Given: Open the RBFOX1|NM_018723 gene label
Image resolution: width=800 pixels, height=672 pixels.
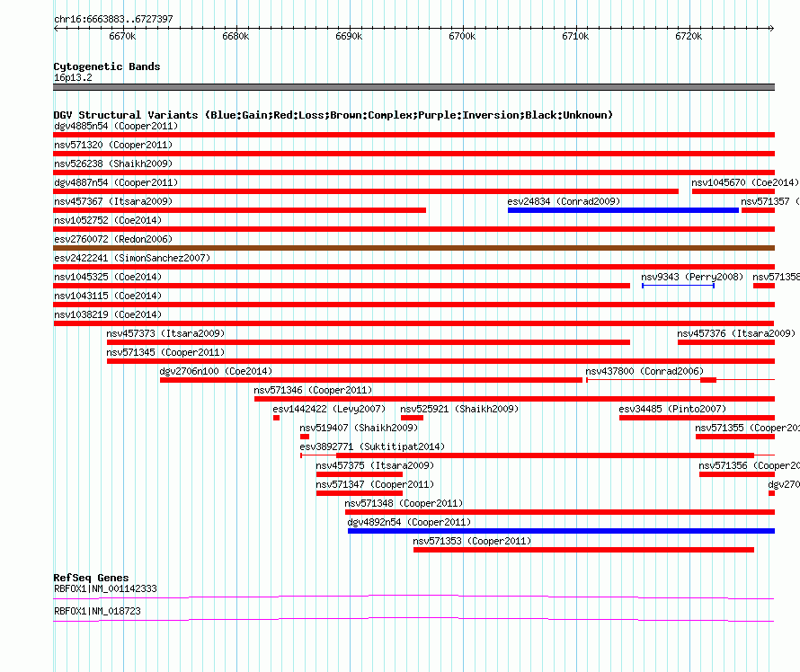Looking at the screenshot, I should (x=97, y=611).
